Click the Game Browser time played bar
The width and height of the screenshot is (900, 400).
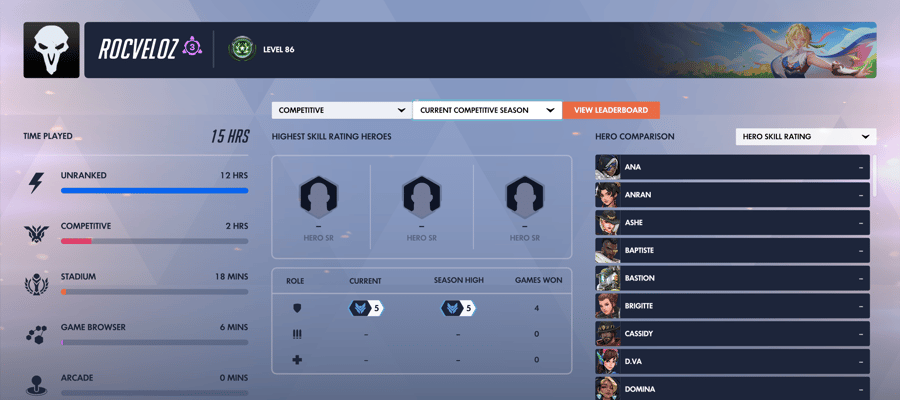154,342
